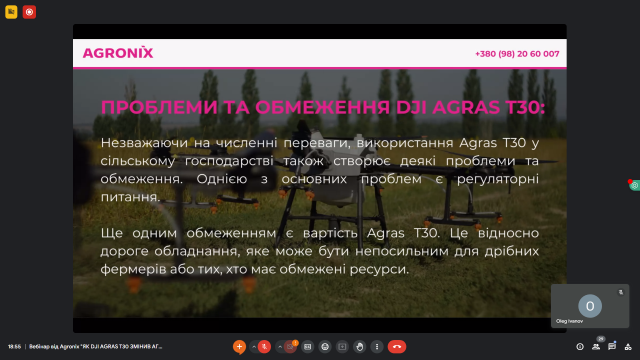Click the shared presentation slide
Viewport: 640px width, 360px height.
click(320, 178)
